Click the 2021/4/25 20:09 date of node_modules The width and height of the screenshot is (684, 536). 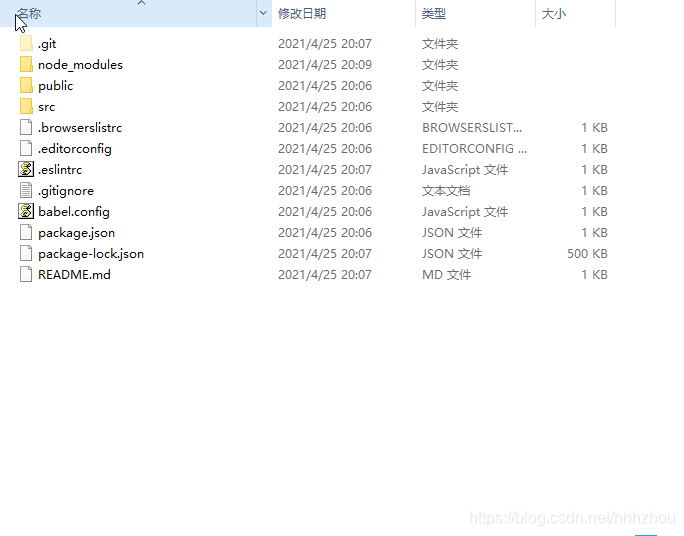coord(325,65)
